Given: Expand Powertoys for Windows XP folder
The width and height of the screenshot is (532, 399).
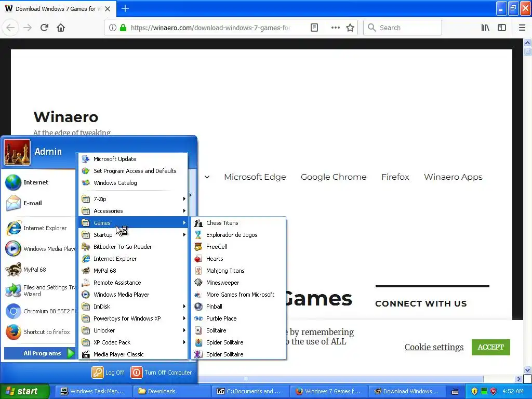Looking at the screenshot, I should tap(133, 318).
